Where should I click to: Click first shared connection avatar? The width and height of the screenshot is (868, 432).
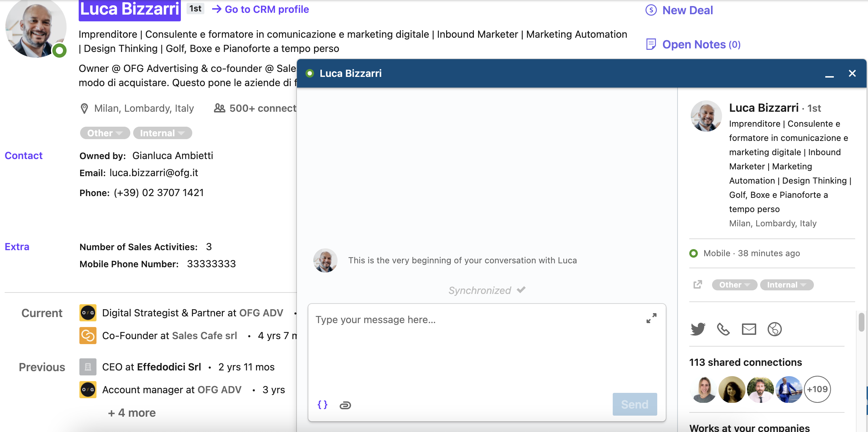pyautogui.click(x=703, y=389)
